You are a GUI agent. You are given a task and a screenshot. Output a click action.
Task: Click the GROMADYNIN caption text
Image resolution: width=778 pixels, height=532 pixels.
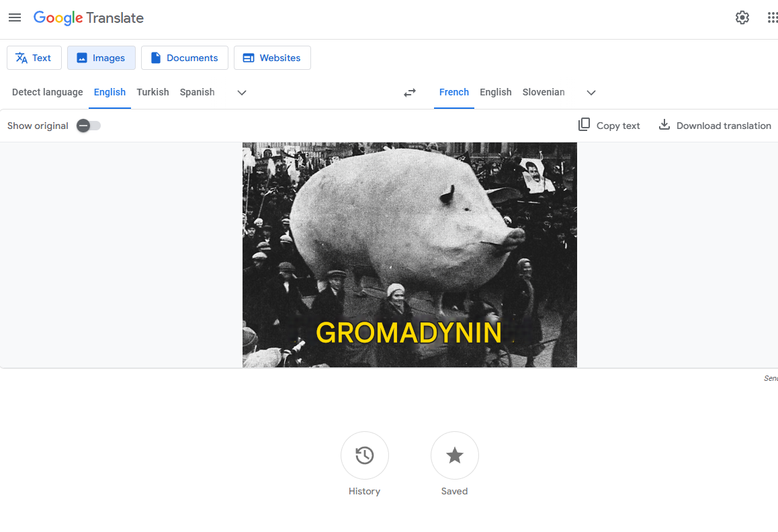tap(409, 332)
